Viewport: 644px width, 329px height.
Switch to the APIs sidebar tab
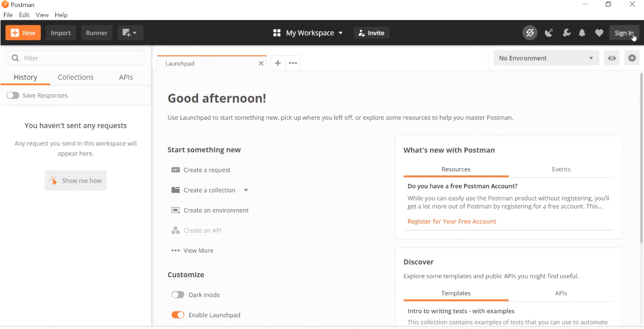click(x=126, y=77)
